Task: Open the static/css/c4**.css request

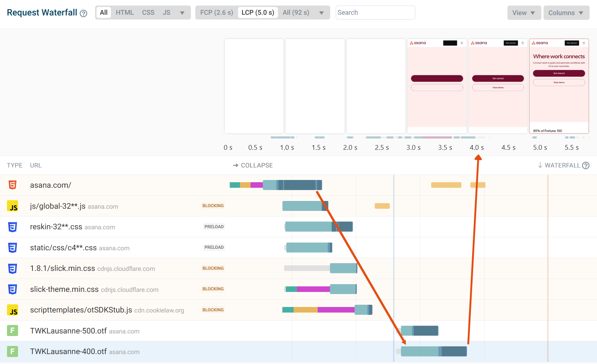Action: point(298,248)
